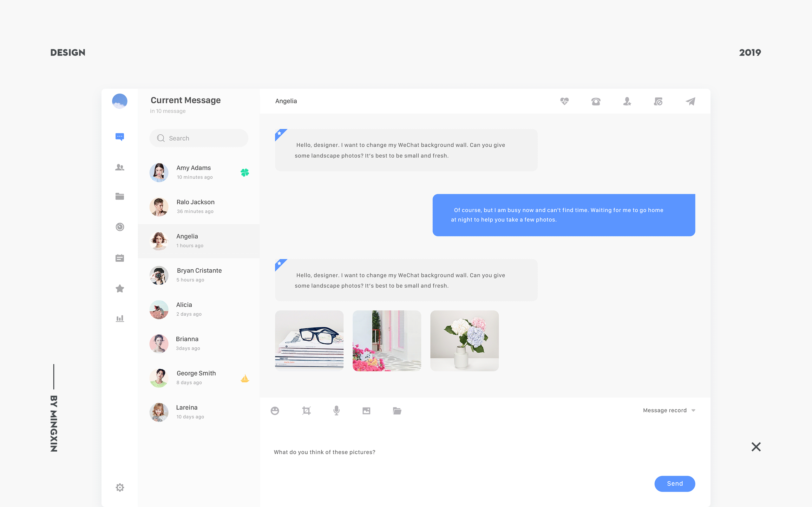Open the emoji picker icon
Viewport: 812px width, 507px height.
pyautogui.click(x=275, y=410)
